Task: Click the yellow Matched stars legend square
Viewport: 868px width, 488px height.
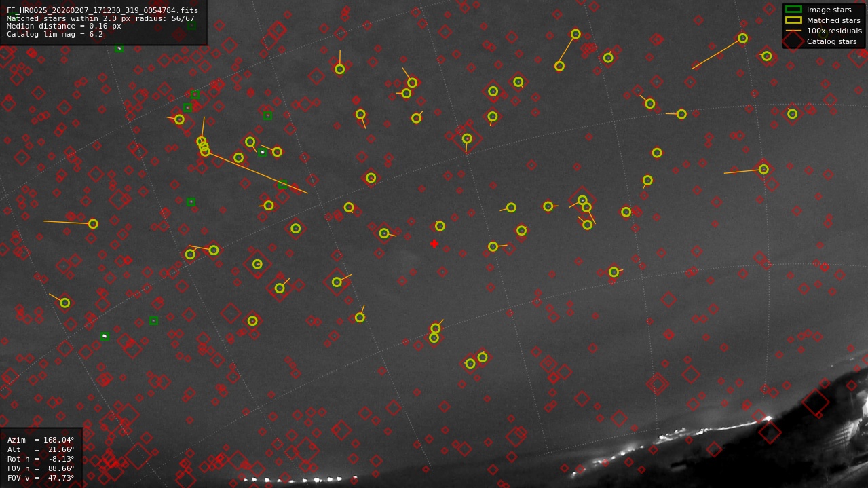Action: [x=793, y=20]
